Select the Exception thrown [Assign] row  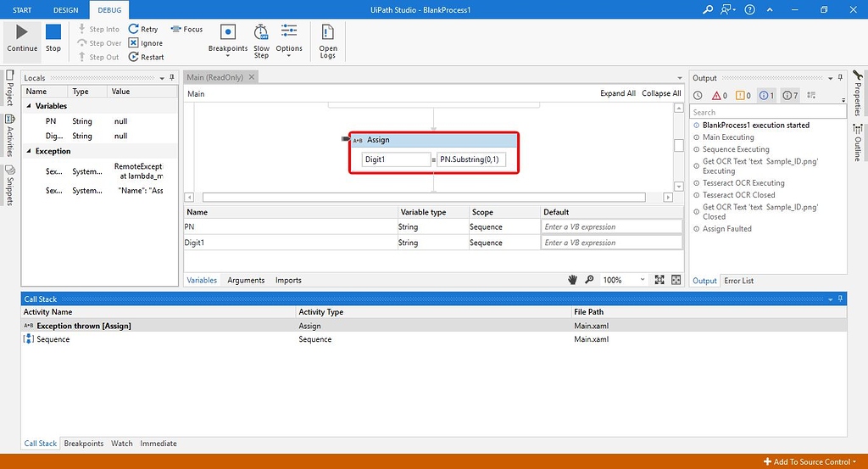pos(433,326)
